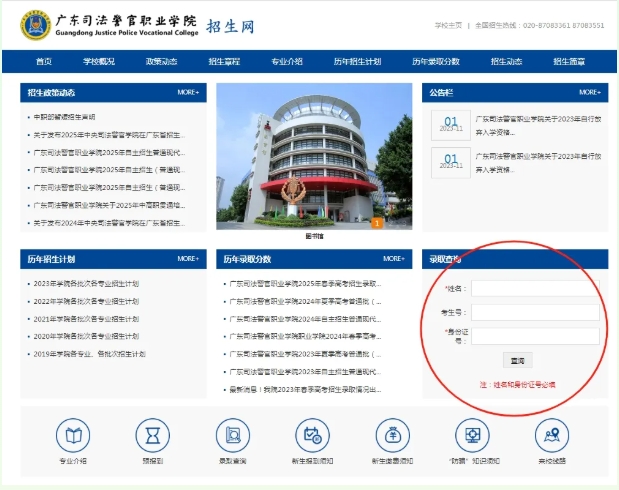Expand MORE+ in 历年招生计划 panel
Screen dimensions: 619x490
point(188,259)
